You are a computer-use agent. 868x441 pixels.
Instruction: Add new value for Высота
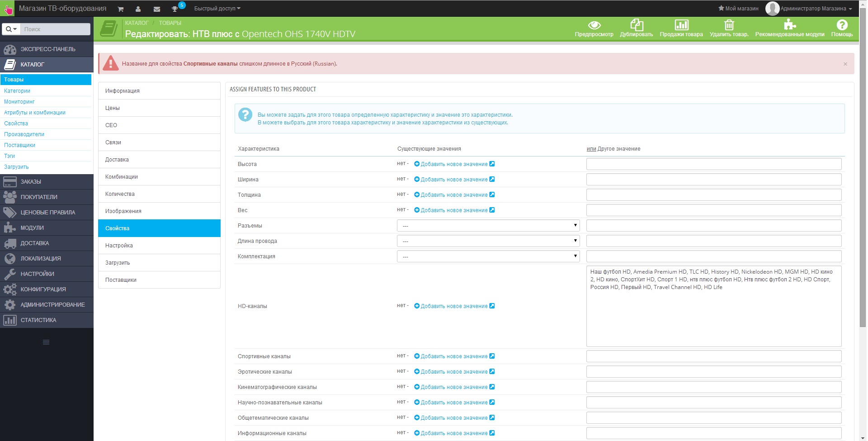coord(454,164)
